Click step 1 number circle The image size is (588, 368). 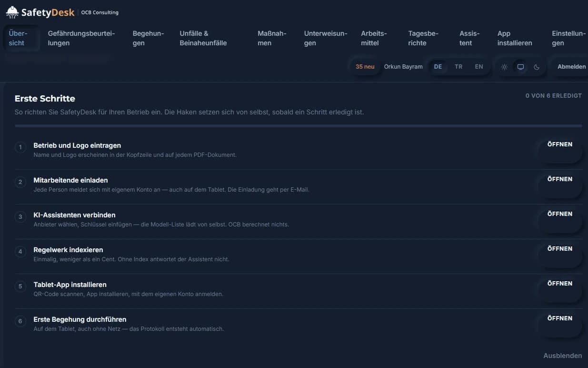coord(20,147)
